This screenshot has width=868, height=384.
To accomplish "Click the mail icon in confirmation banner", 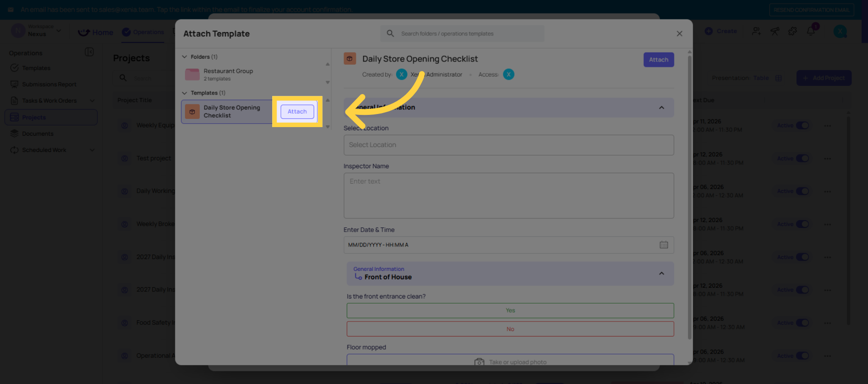I will (11, 9).
